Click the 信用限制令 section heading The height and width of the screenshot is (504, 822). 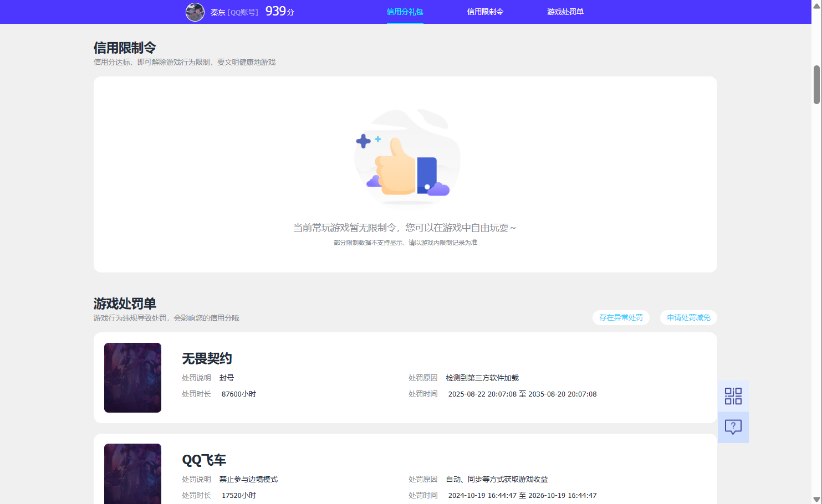tap(125, 48)
